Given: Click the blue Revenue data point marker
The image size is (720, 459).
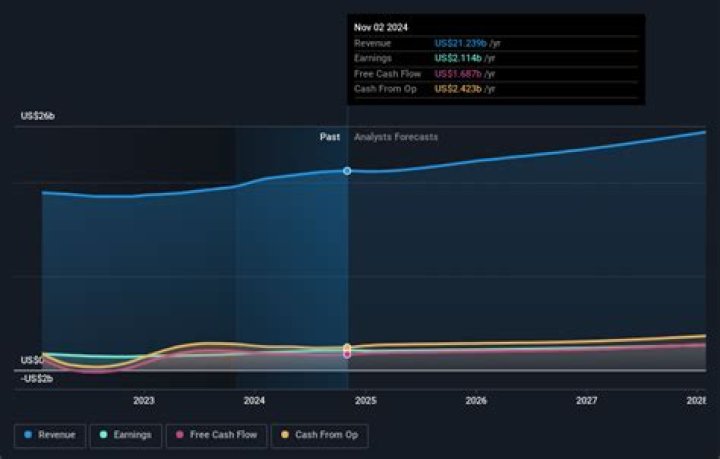Looking at the screenshot, I should (x=347, y=171).
